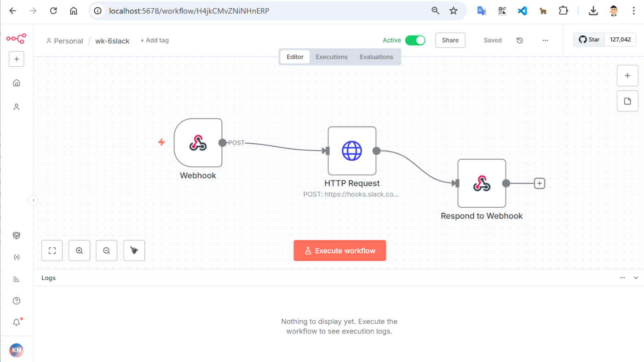Zoom out on the canvas
Image resolution: width=644 pixels, height=362 pixels.
[107, 251]
